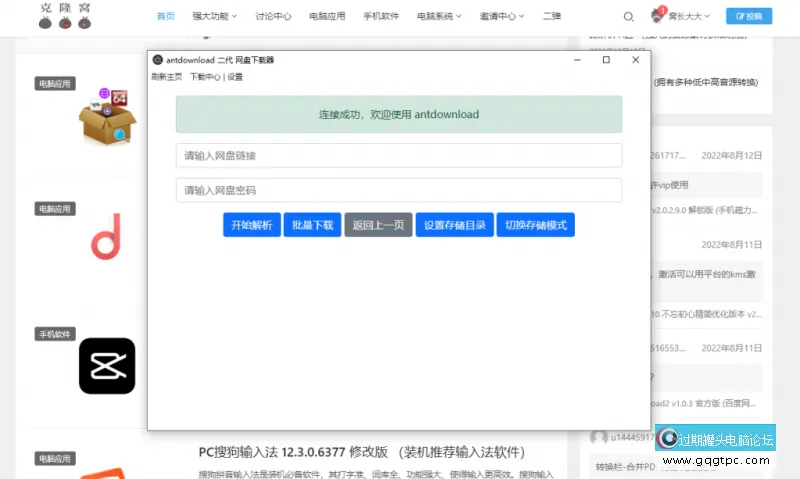The height and width of the screenshot is (479, 800).
Task: Click sidebar entry v1.0.3 官方版
Action: tap(705, 404)
